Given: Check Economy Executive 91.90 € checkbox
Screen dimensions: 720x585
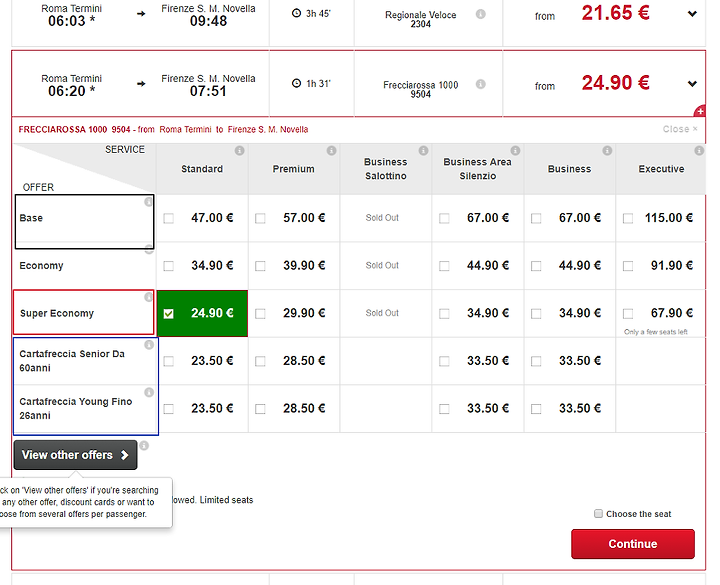Looking at the screenshot, I should click(628, 266).
